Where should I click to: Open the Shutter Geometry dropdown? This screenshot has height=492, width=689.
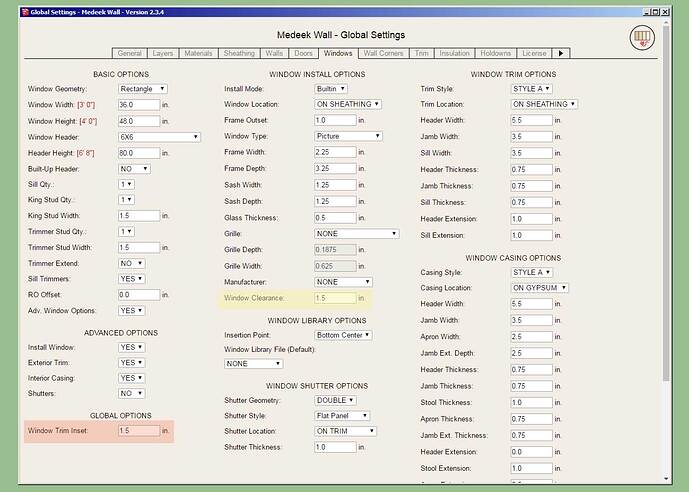pos(335,401)
